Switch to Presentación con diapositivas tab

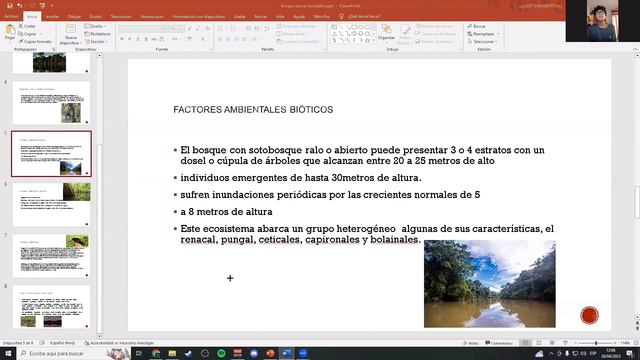pyautogui.click(x=199, y=17)
